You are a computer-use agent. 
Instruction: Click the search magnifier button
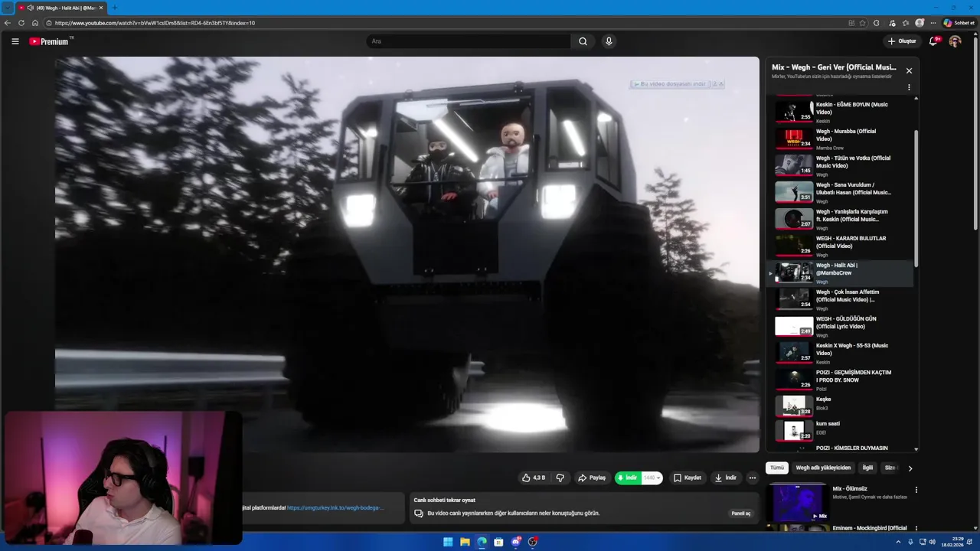tap(583, 41)
